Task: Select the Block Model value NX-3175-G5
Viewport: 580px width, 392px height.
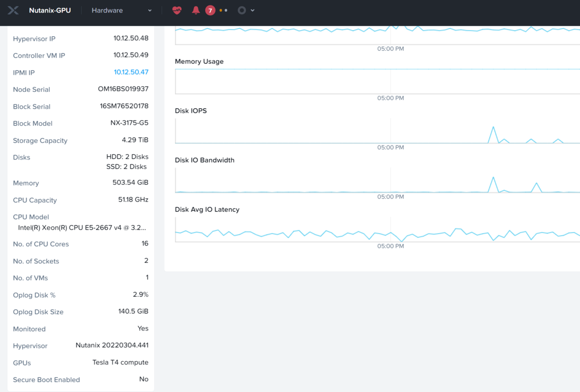Action: point(130,123)
